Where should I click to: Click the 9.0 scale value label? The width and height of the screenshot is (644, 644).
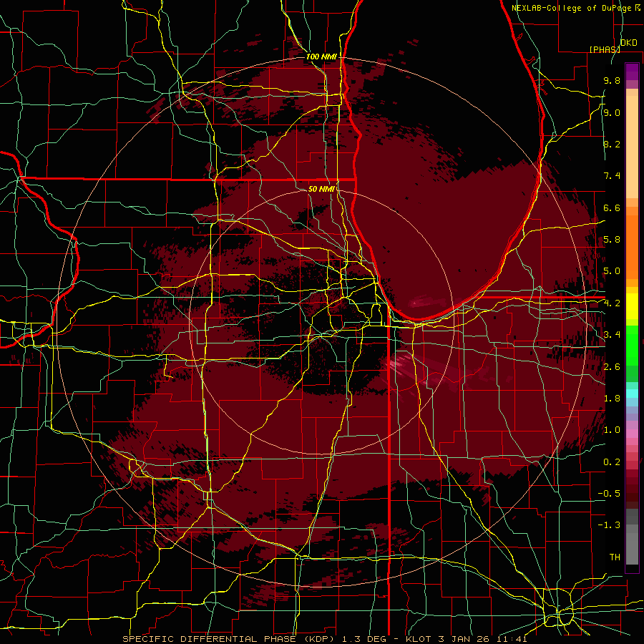(x=612, y=112)
